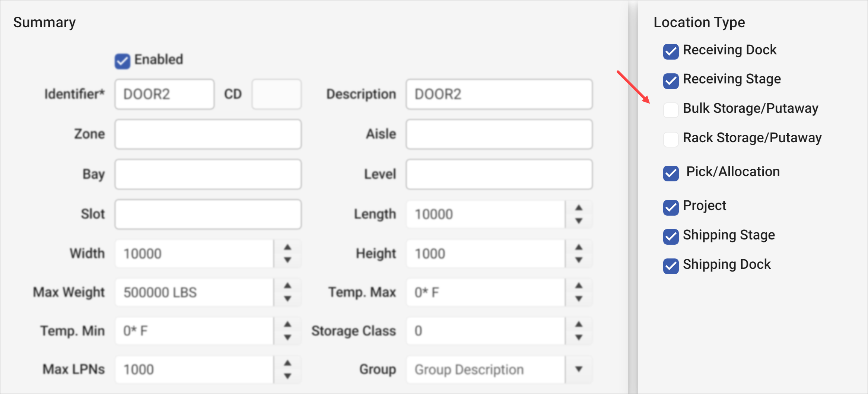Click the CD field next to Identifier
The width and height of the screenshot is (868, 394).
(x=276, y=94)
